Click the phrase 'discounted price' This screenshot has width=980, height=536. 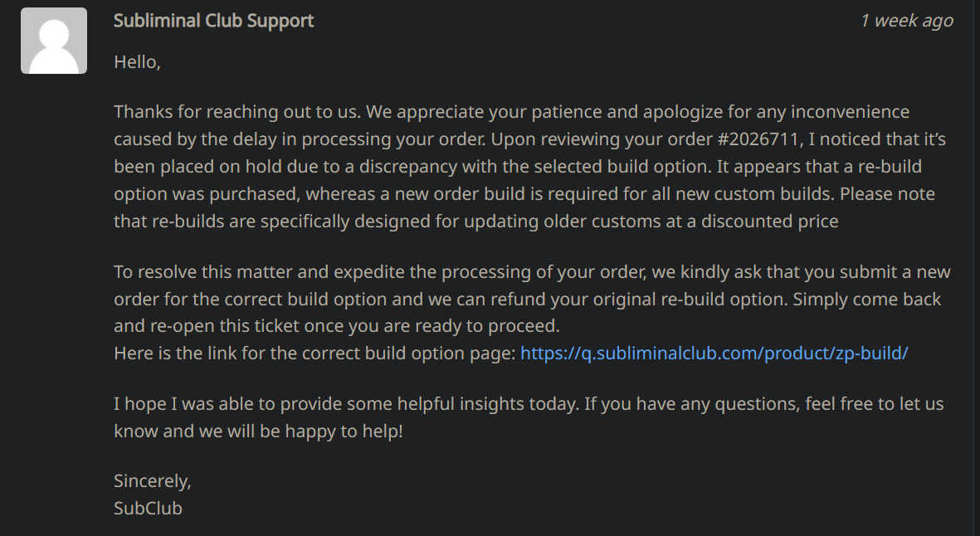(769, 221)
